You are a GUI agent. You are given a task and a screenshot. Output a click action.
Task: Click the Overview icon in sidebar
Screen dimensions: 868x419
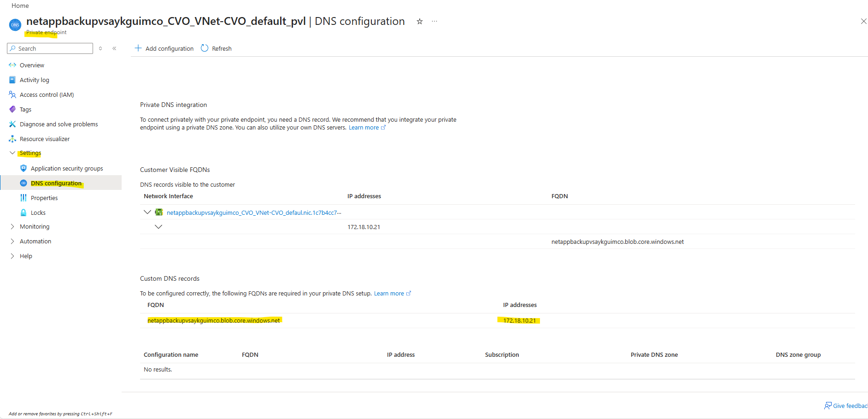pos(12,65)
